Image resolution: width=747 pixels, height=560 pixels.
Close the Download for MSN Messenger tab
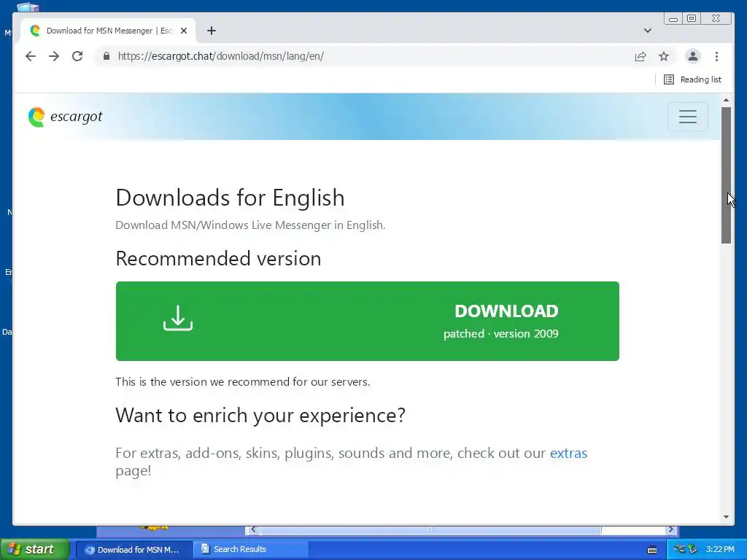pos(184,31)
